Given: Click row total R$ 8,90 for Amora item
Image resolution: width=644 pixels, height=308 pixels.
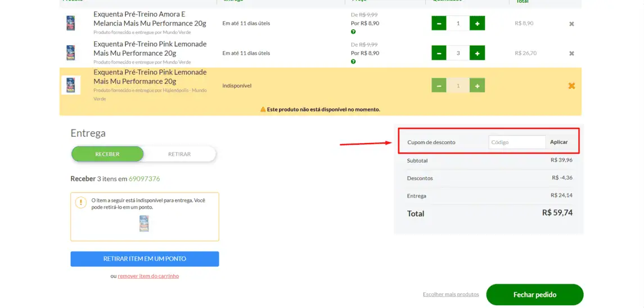Looking at the screenshot, I should point(524,24).
